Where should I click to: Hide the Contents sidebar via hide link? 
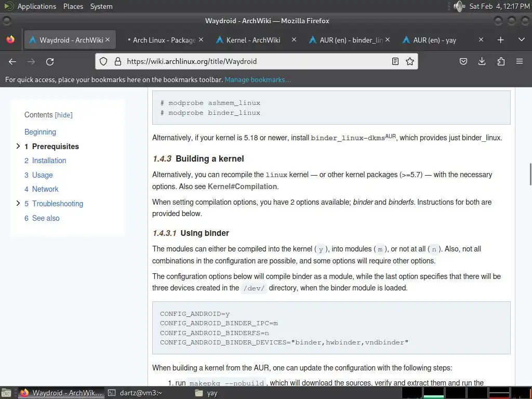pos(64,115)
